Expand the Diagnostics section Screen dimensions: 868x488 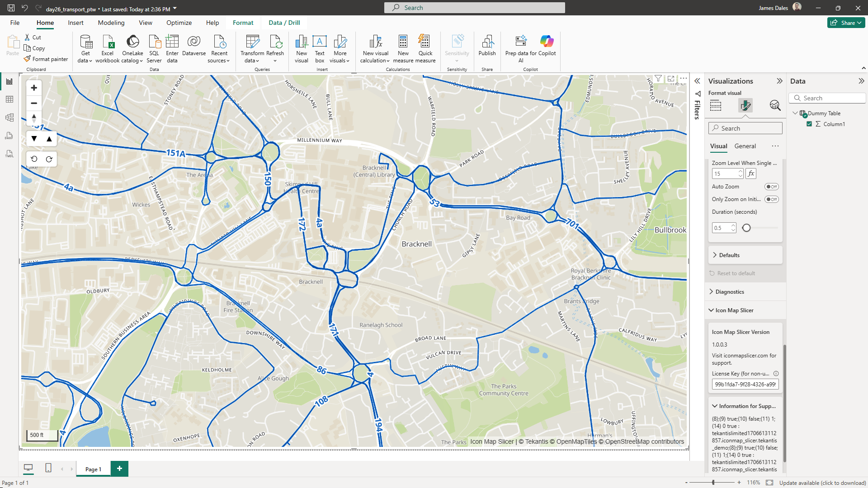[729, 292]
